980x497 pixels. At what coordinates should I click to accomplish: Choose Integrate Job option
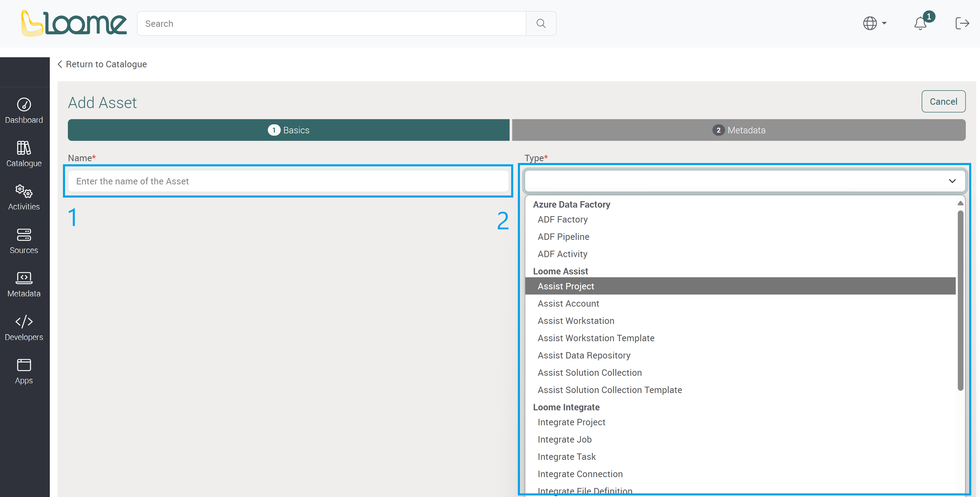tap(740, 439)
